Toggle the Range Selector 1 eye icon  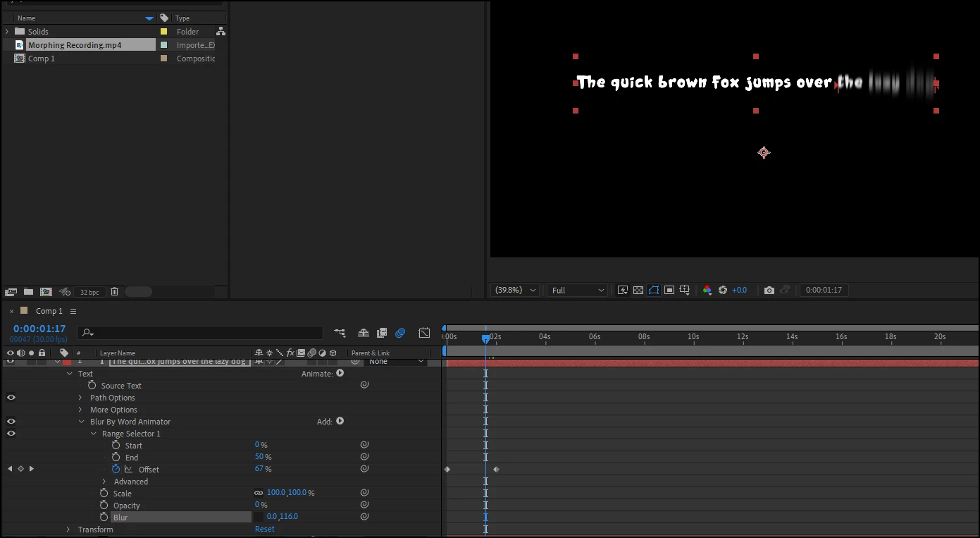click(11, 434)
